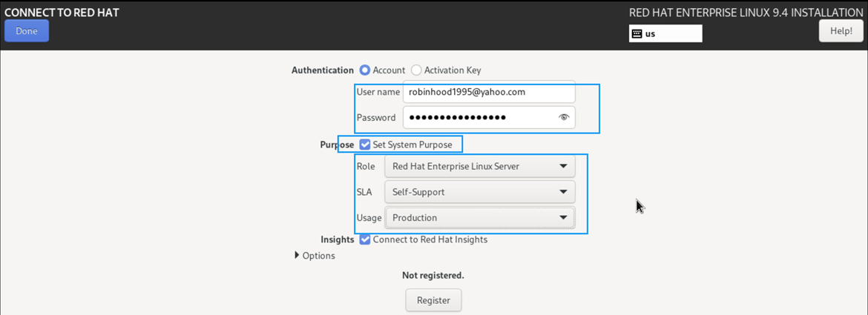
Task: Expand the Options disclosure triangle
Action: tap(297, 255)
